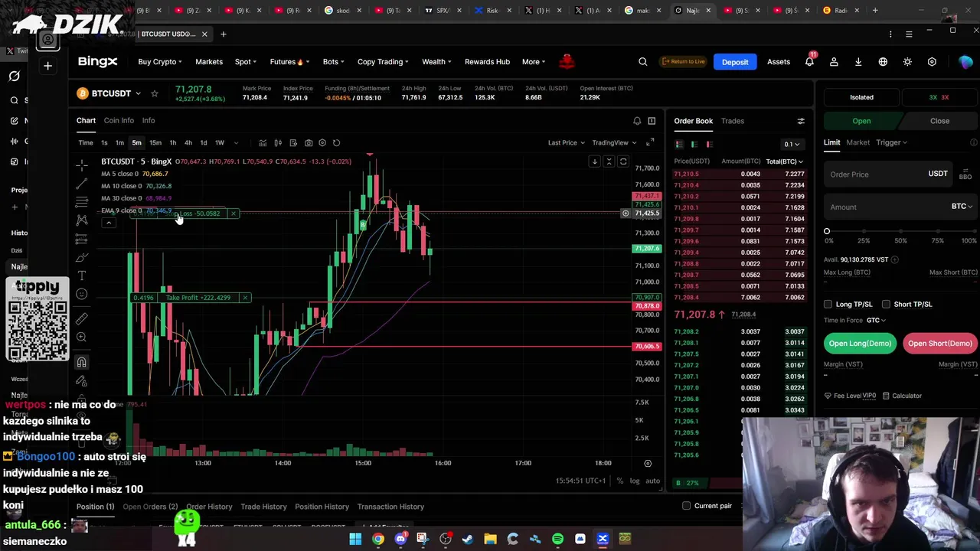Open chart axis settings gear at bottom
The height and width of the screenshot is (551, 980).
tap(648, 463)
